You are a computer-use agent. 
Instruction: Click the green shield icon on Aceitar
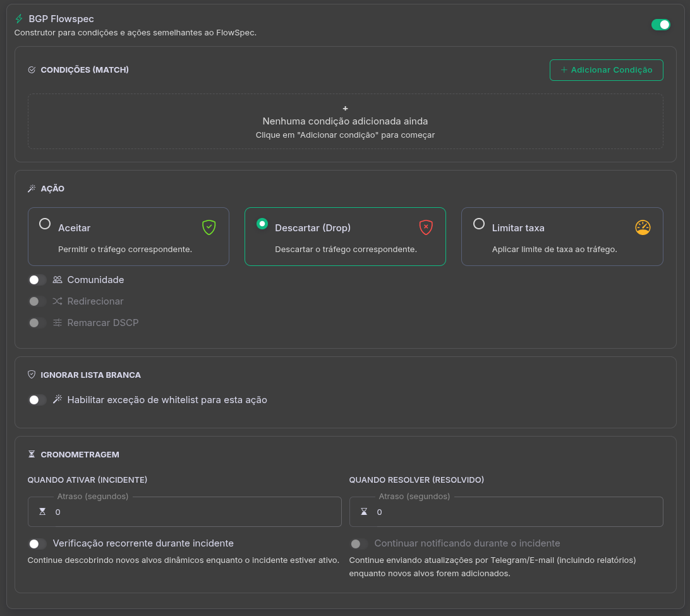pyautogui.click(x=209, y=227)
